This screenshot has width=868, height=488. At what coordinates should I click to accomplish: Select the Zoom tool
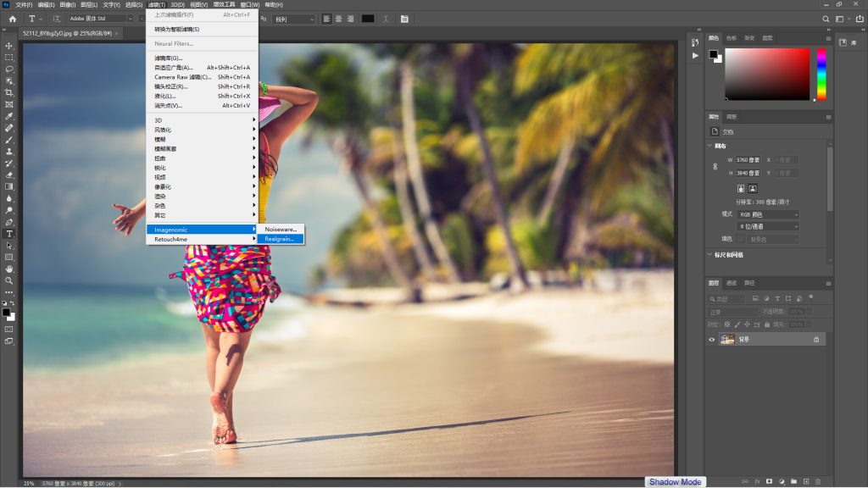[9, 280]
